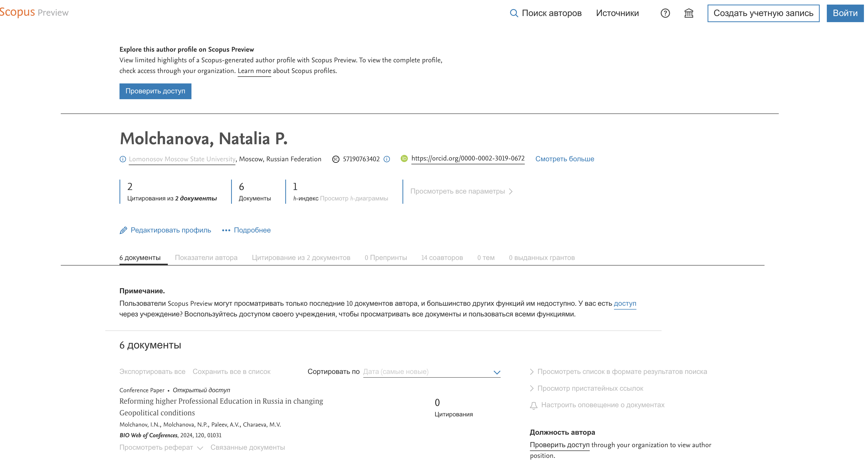Open the Lomonosov Moscow State University link
This screenshot has width=868, height=467.
[182, 159]
